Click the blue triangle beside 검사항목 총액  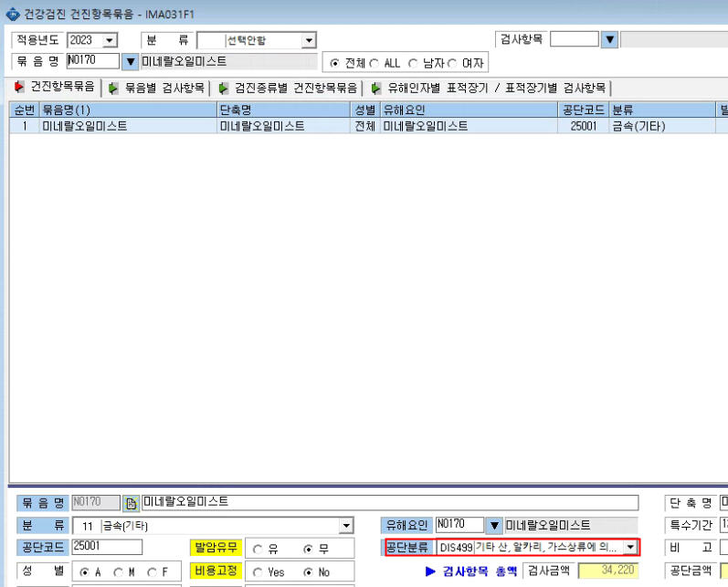(430, 571)
